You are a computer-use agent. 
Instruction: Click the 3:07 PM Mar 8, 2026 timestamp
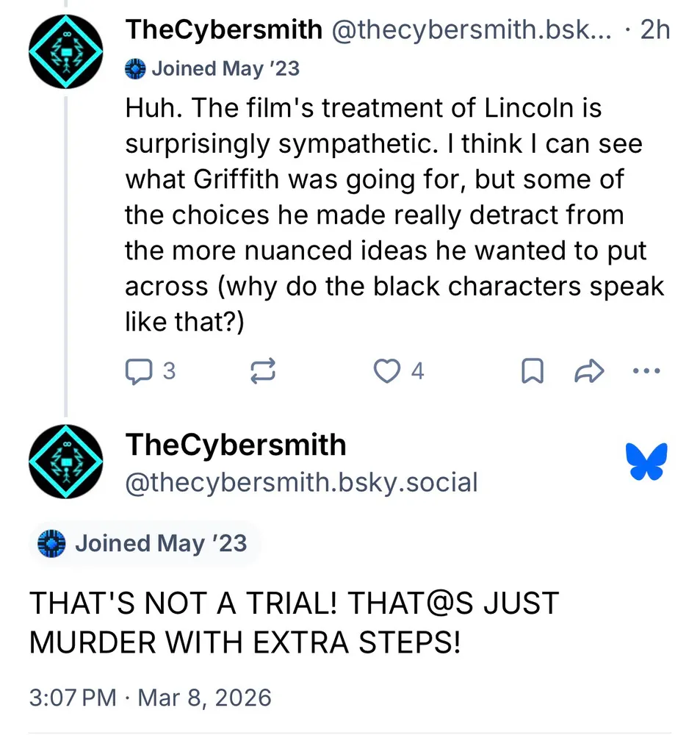(150, 697)
